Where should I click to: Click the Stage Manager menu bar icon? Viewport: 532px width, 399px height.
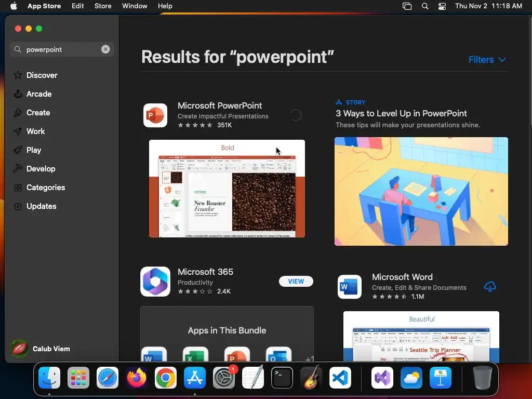point(407,6)
